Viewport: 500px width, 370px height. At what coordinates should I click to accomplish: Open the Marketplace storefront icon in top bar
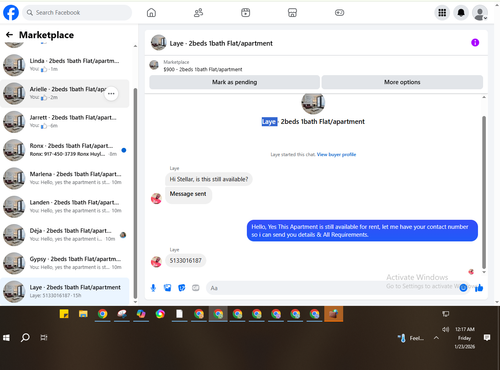[x=292, y=13]
